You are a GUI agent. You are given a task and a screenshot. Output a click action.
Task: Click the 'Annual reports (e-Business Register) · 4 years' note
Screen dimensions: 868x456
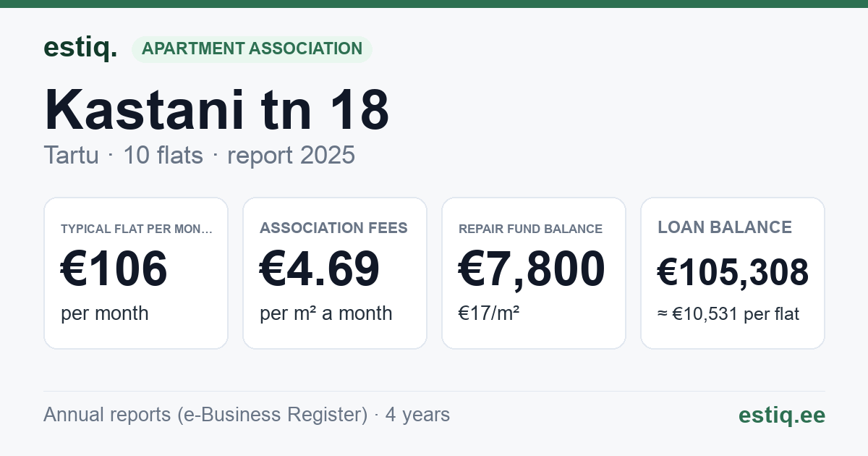[x=247, y=415]
